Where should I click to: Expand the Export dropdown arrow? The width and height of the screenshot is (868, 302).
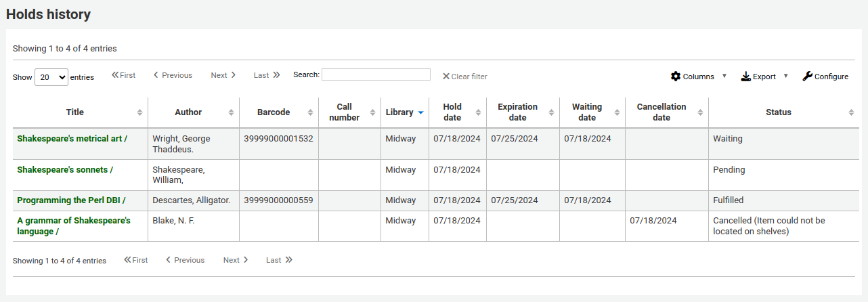click(x=786, y=76)
